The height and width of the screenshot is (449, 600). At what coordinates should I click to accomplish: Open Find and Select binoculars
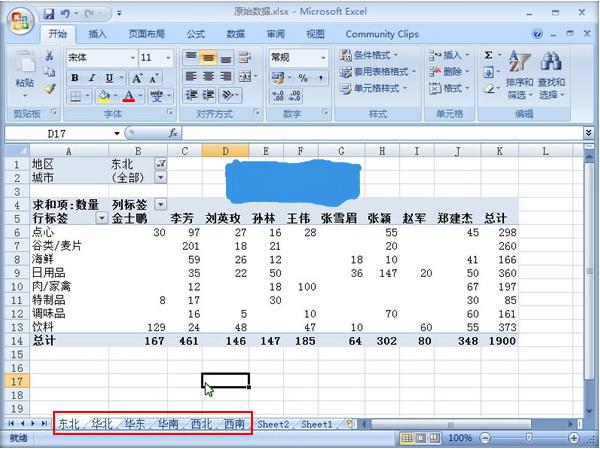point(551,75)
